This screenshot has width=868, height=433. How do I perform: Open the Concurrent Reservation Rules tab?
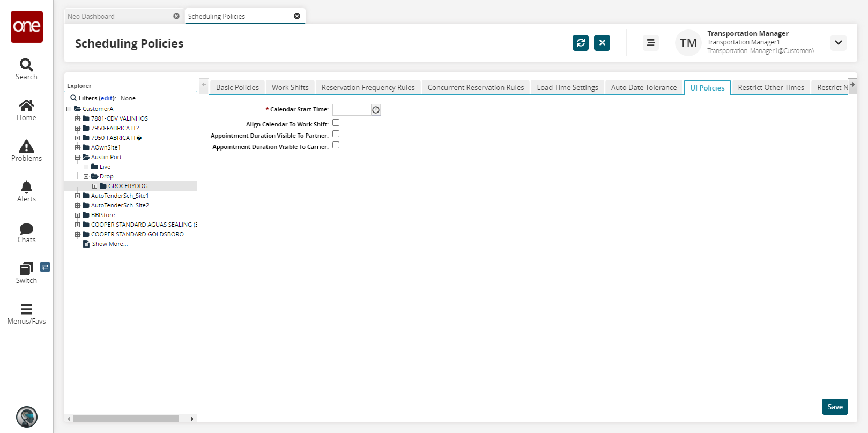[x=476, y=87]
